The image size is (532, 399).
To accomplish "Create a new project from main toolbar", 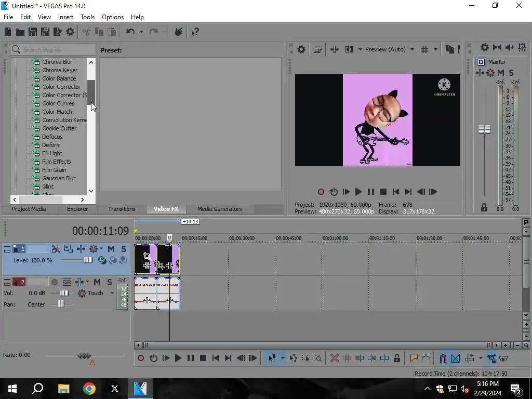I will pyautogui.click(x=8, y=32).
